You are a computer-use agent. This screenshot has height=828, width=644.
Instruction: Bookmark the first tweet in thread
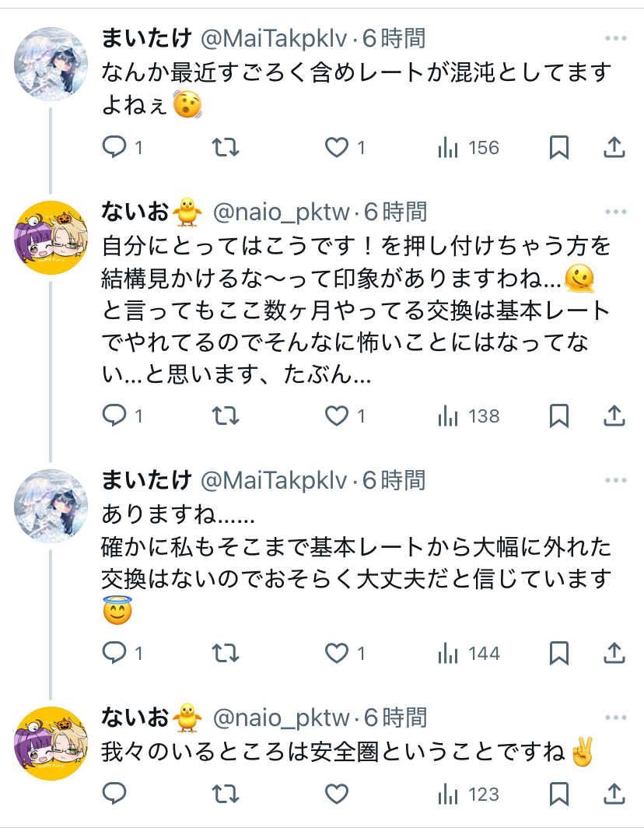pos(558,147)
